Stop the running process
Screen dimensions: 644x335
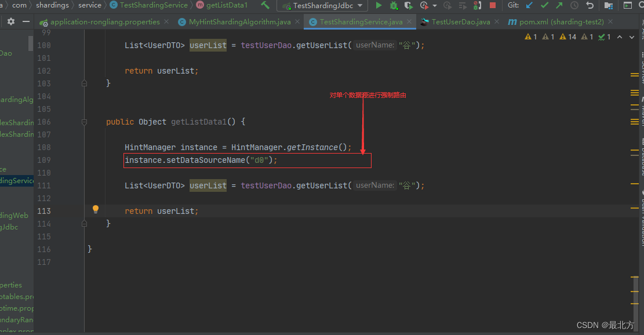point(493,5)
